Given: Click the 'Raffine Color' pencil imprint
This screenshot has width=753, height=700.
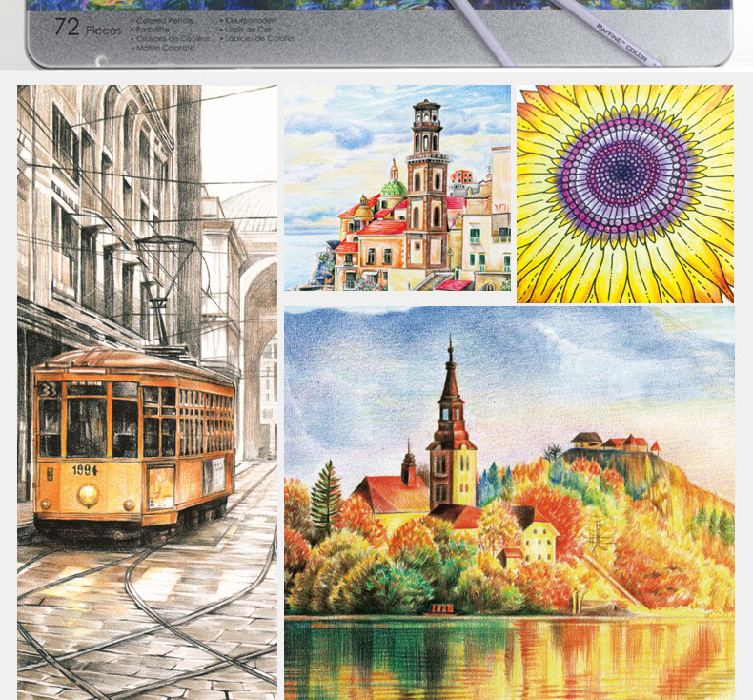Looking at the screenshot, I should coord(621,43).
